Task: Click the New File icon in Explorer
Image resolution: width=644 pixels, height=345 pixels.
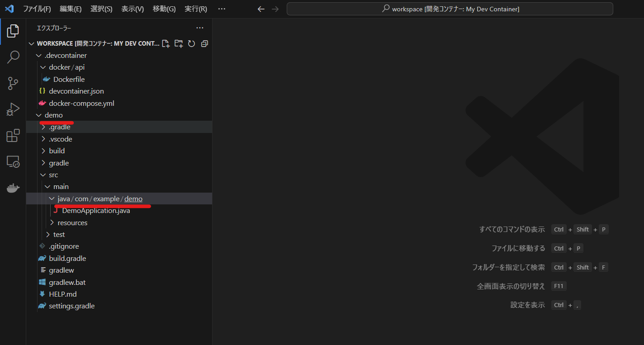Action: [x=166, y=43]
